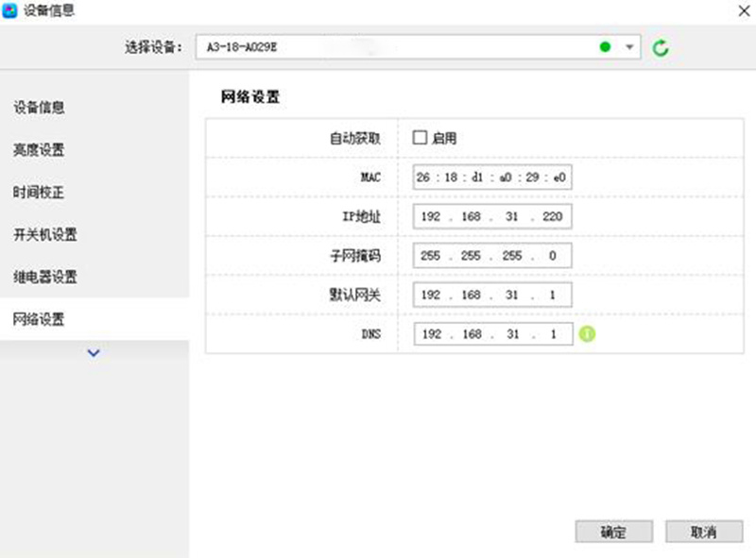Select the 网络设置 sidebar tab
Viewport: 756px width, 558px height.
[39, 320]
